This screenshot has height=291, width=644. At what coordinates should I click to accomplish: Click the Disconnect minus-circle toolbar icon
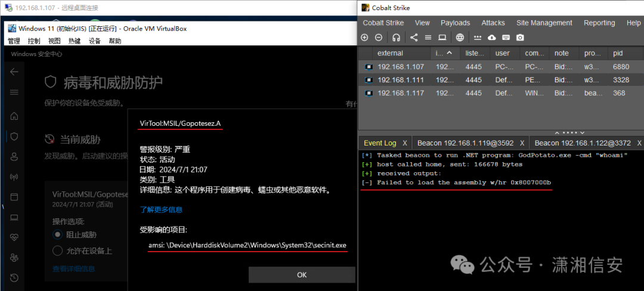(379, 38)
